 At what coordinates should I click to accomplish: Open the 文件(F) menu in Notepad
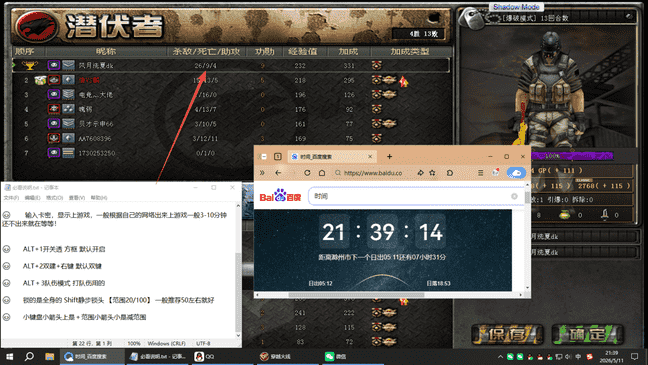[11, 198]
